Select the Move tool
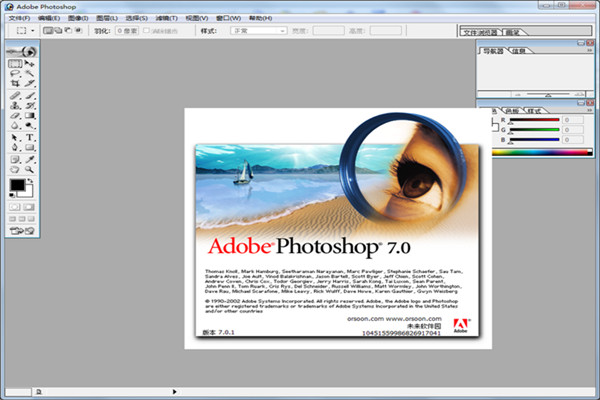Viewport: 600px width, 400px height. pyautogui.click(x=29, y=63)
